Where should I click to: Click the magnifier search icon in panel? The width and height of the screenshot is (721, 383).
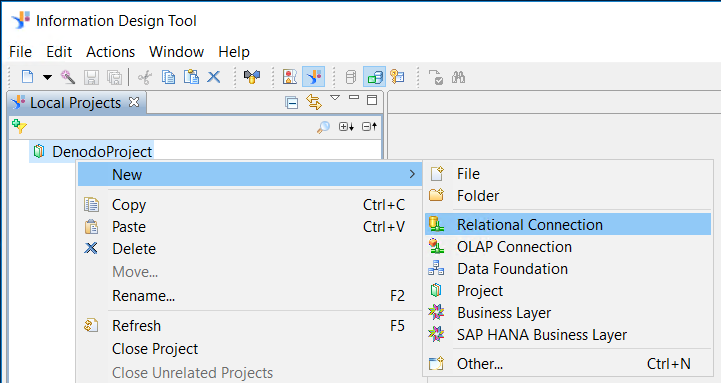323,127
